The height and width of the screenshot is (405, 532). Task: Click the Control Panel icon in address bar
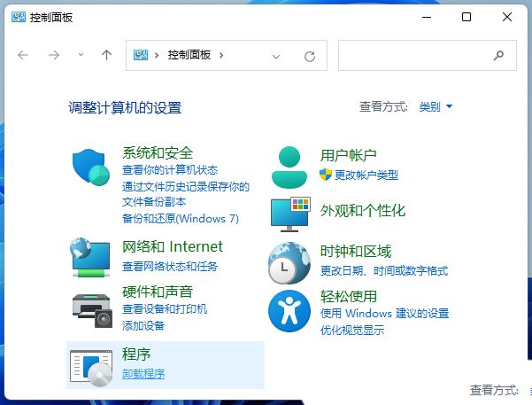coord(141,55)
